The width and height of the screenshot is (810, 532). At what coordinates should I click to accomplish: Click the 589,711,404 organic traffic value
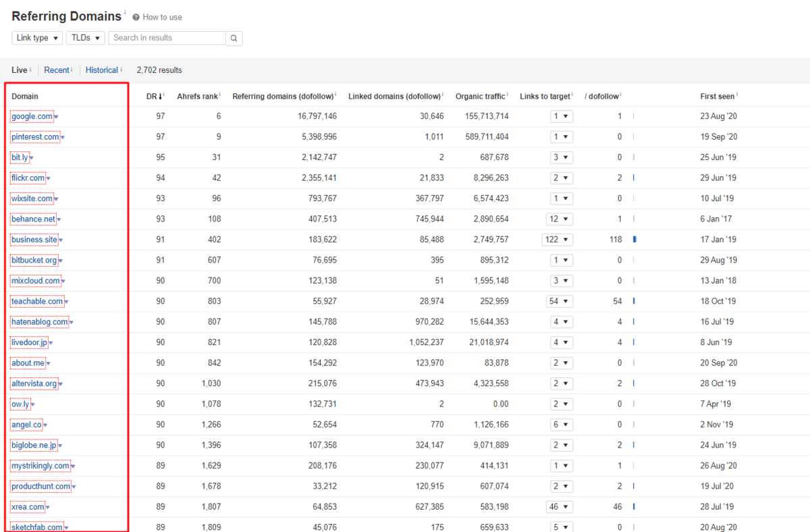[x=487, y=137]
